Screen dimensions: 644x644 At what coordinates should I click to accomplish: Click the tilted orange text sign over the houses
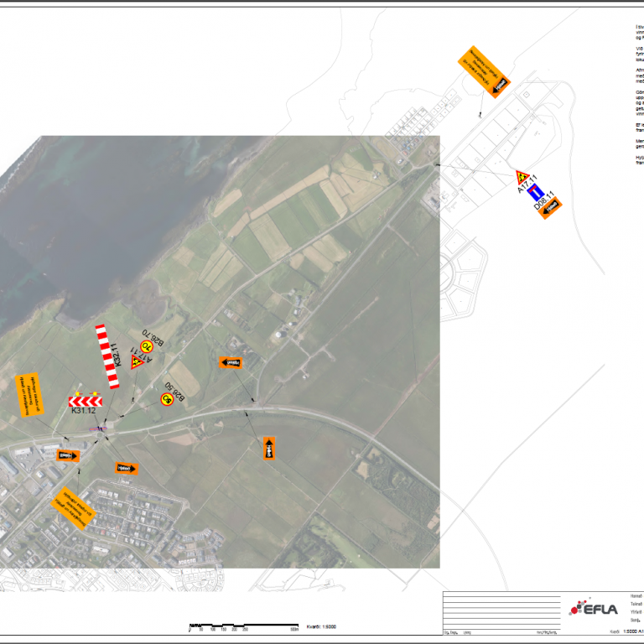(76, 508)
